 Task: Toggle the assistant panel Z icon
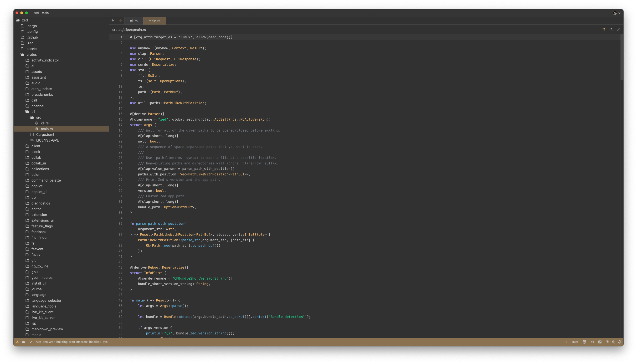(x=607, y=342)
